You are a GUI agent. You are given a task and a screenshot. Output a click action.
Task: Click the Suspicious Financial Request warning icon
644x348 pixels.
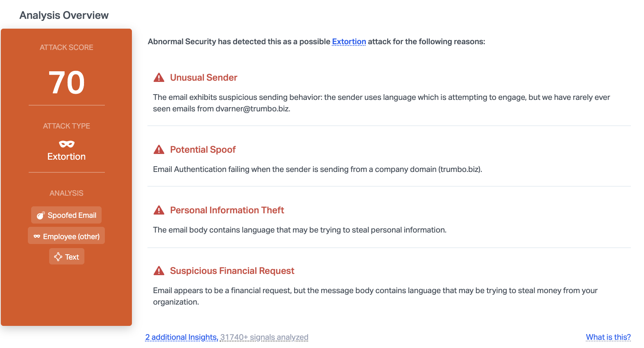[159, 271]
